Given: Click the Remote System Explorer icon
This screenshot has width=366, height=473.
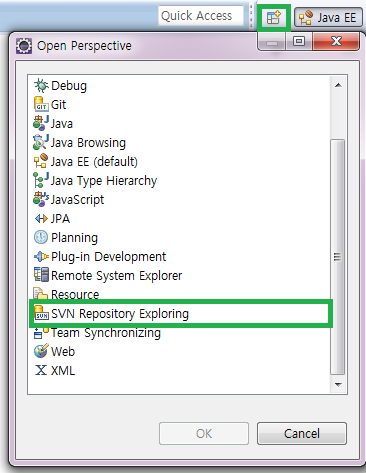Looking at the screenshot, I should tap(41, 275).
